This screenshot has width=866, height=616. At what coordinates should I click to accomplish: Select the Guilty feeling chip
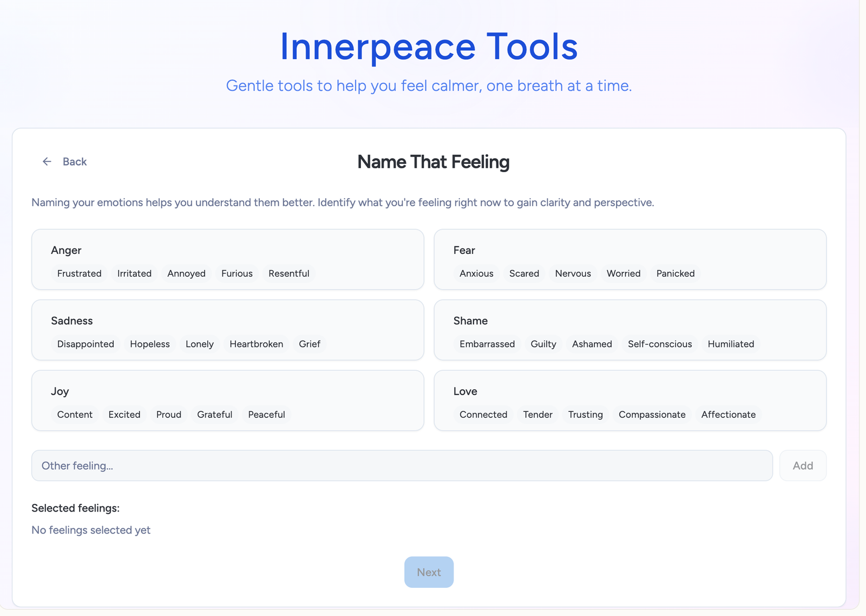[x=543, y=344]
